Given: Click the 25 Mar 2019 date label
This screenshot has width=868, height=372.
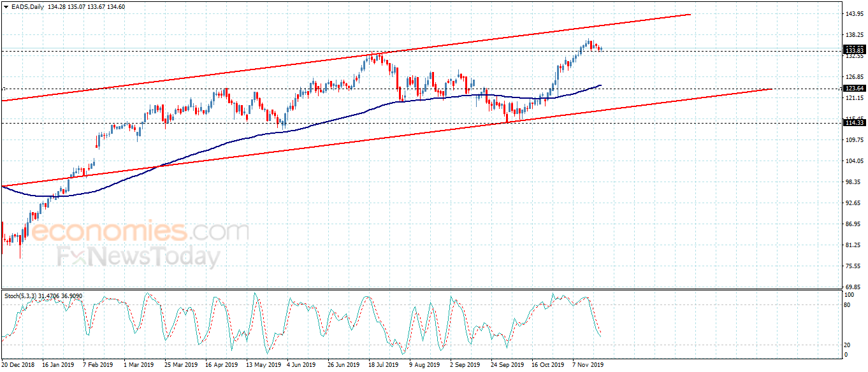Looking at the screenshot, I should point(181,366).
